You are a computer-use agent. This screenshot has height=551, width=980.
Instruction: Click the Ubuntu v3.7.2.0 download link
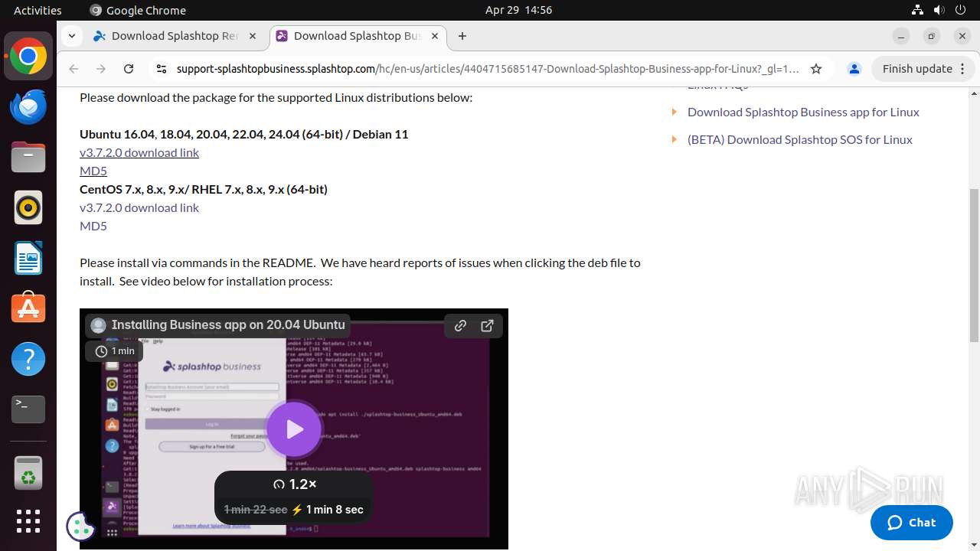pos(139,152)
